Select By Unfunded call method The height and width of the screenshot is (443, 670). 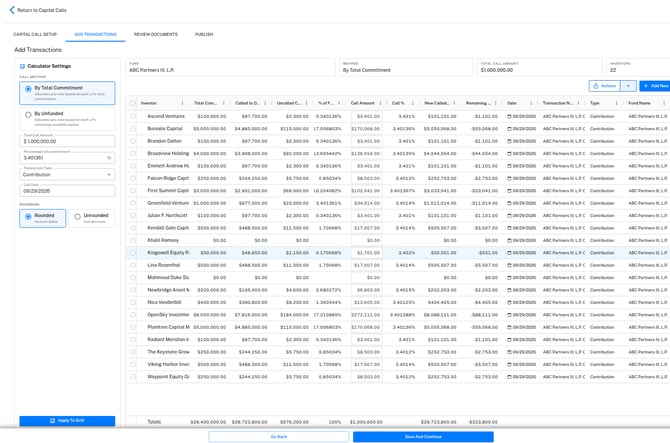(67, 118)
